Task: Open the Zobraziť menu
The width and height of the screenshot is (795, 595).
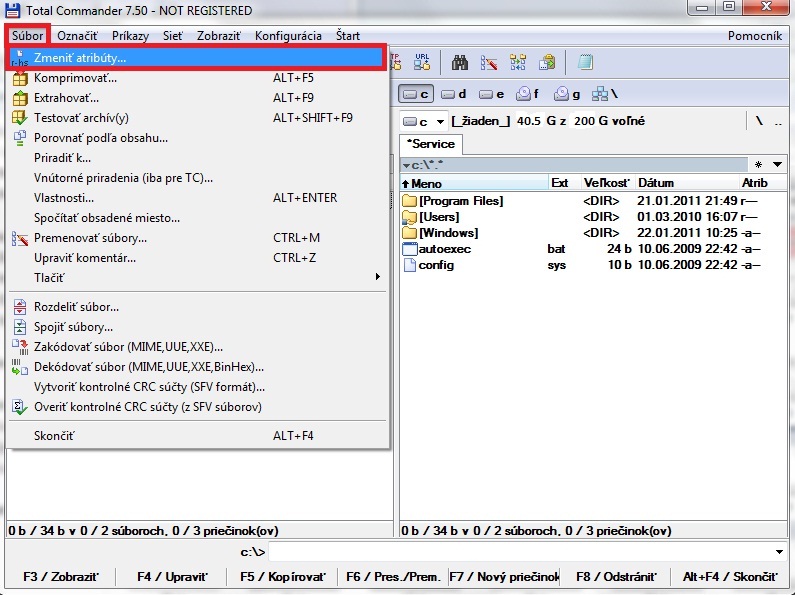Action: click(219, 36)
